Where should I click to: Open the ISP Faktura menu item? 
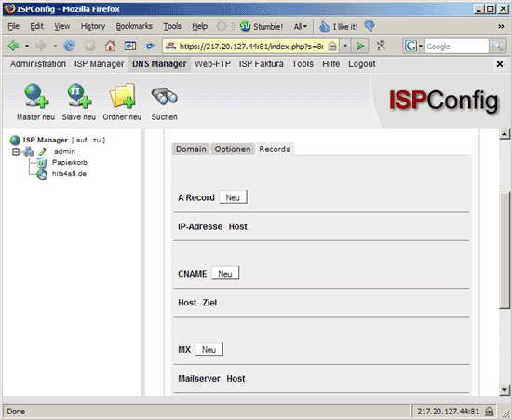click(261, 64)
